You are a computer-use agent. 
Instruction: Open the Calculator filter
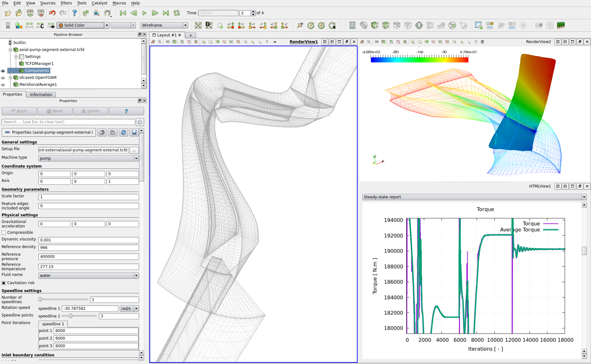point(353,25)
